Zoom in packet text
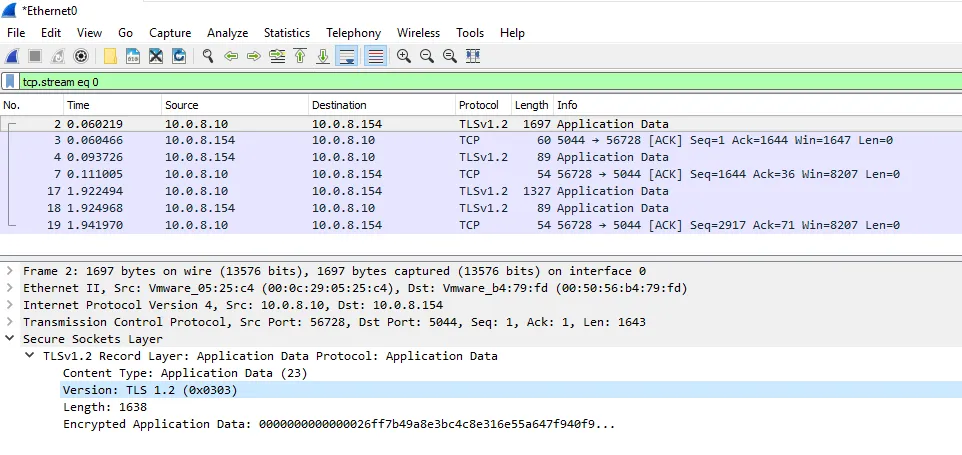The width and height of the screenshot is (962, 455). click(404, 56)
